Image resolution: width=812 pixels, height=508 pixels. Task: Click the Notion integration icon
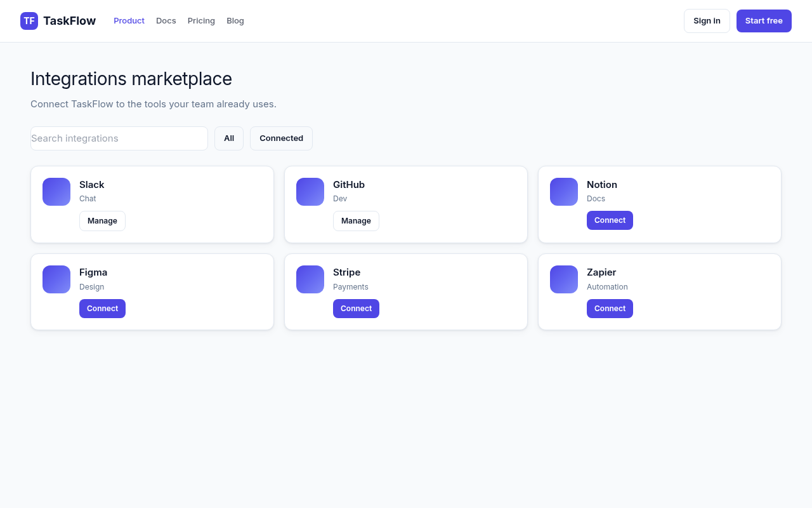pos(564,192)
